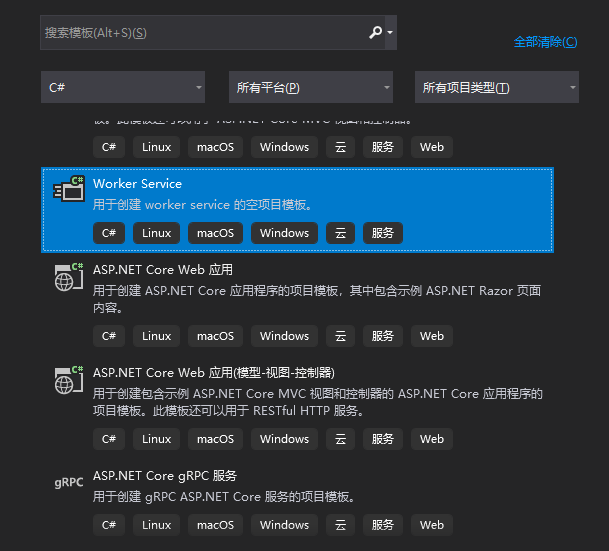Screen dimensions: 609x551
Task: Click macOS tag under MVC template
Action: (x=215, y=439)
